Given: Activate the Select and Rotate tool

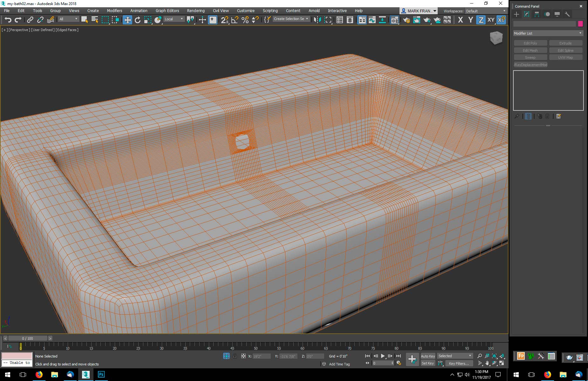Looking at the screenshot, I should click(x=137, y=20).
